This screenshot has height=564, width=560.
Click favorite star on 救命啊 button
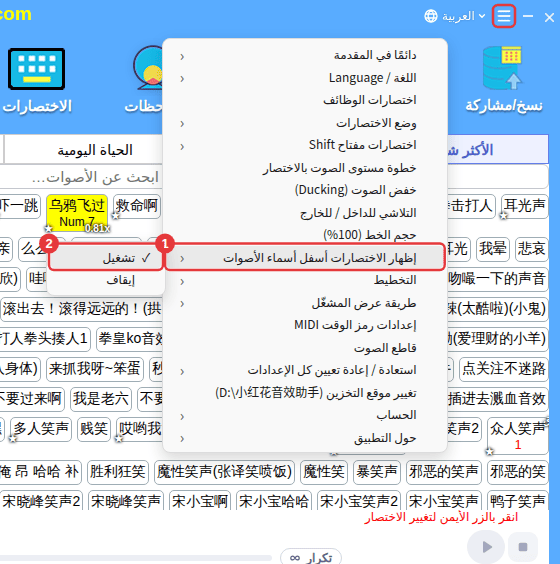point(115,216)
